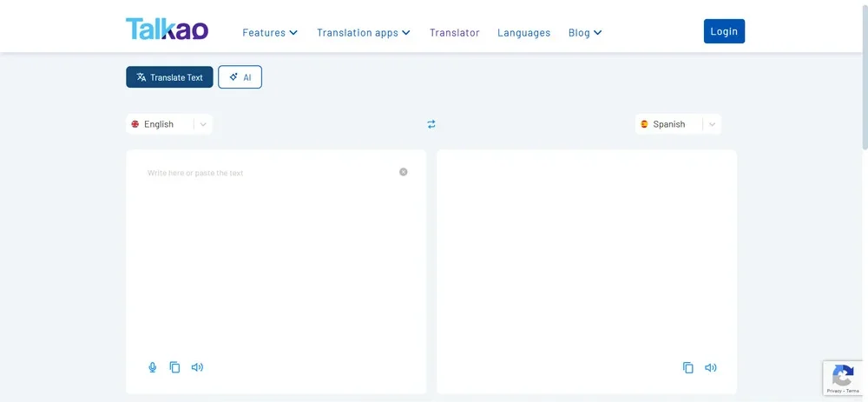This screenshot has height=402, width=868.
Task: Expand the Translation apps menu
Action: coord(363,32)
